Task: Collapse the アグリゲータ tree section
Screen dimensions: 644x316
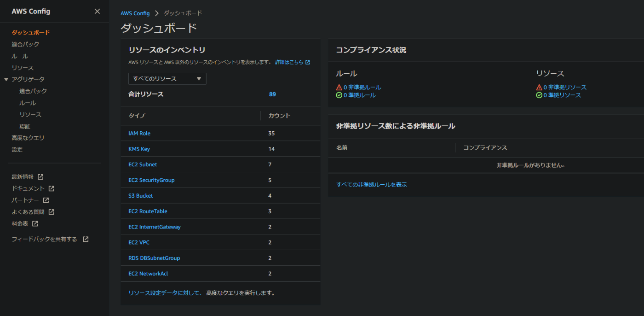Action: (x=6, y=79)
